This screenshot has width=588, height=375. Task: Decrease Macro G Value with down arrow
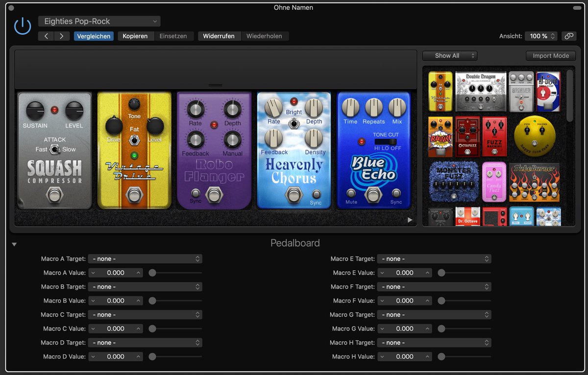(382, 328)
